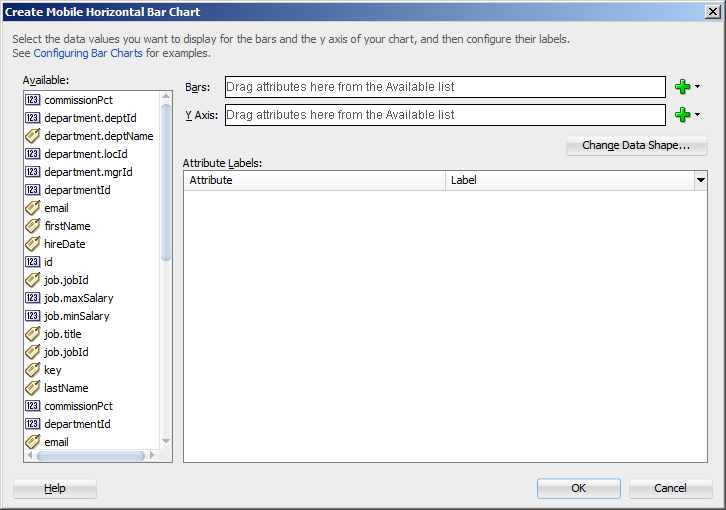Click the Available list horizontal scrollbar thumb
726x510 pixels.
91,456
